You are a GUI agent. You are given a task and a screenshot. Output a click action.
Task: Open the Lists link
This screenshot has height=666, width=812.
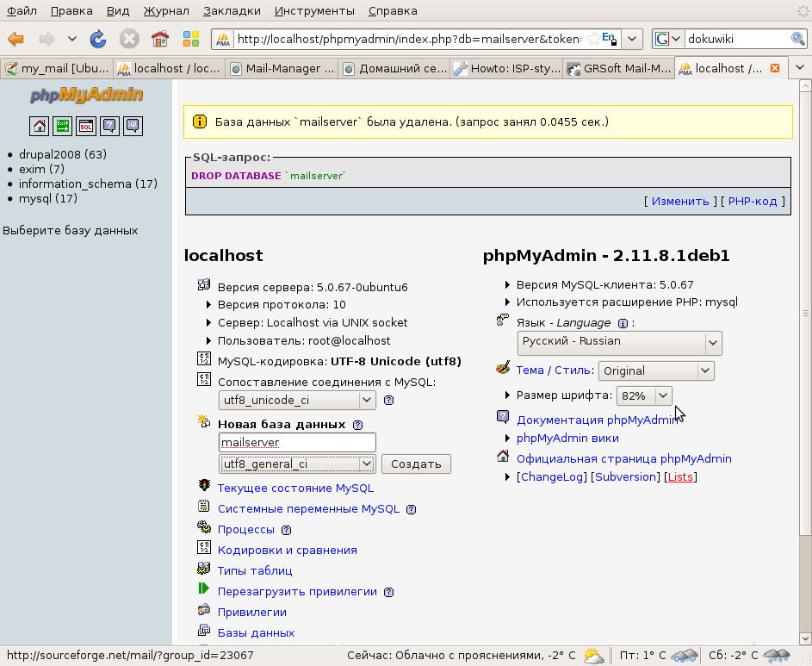(680, 476)
